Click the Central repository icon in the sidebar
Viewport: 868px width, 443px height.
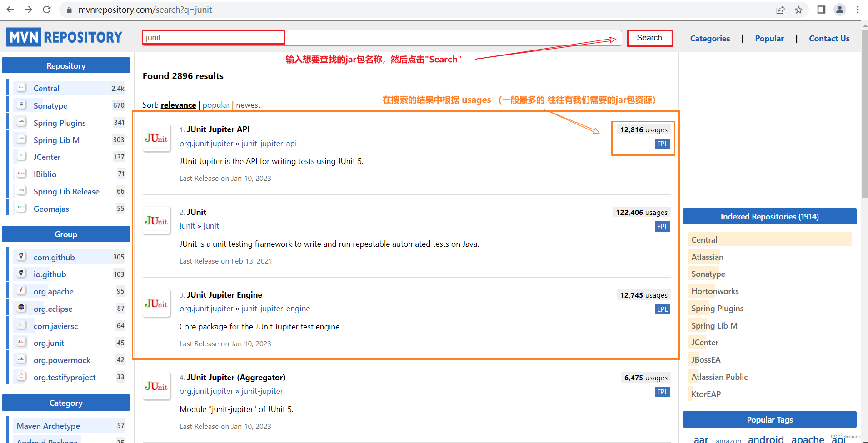(21, 88)
